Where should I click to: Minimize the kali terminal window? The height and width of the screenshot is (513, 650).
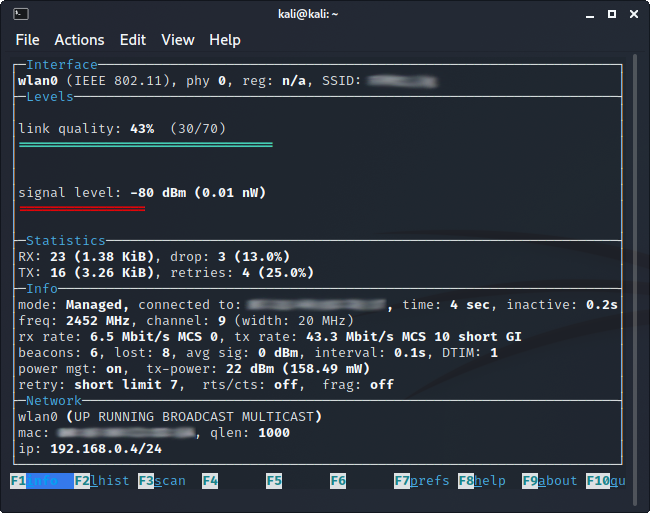tap(585, 14)
